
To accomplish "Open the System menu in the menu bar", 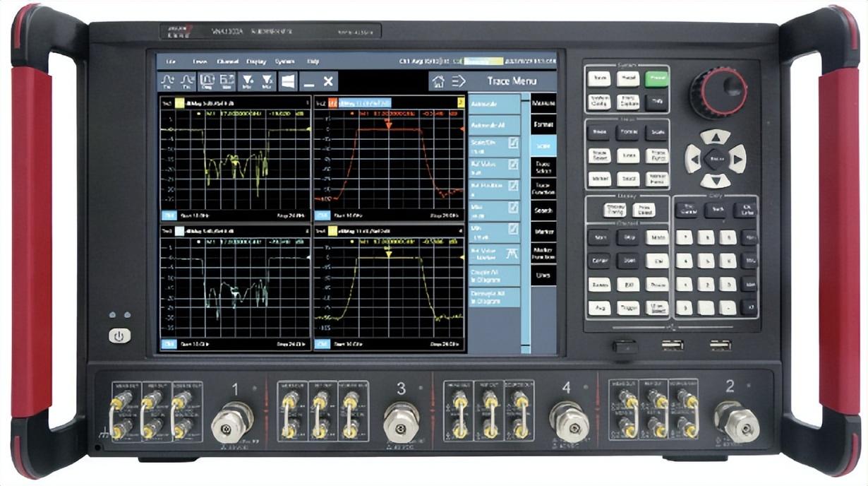I will coord(284,61).
